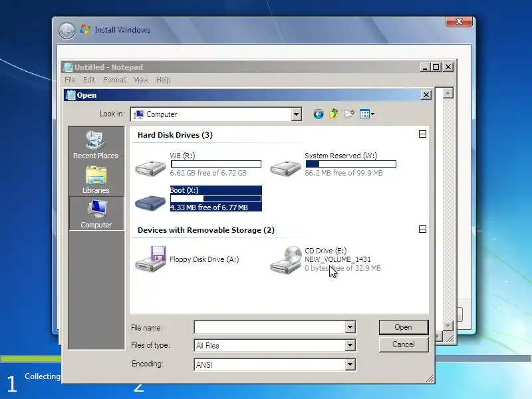Click Notepad's vertical scrollbar down arrow
Image resolution: width=532 pixels, height=399 pixels.
pyautogui.click(x=448, y=326)
